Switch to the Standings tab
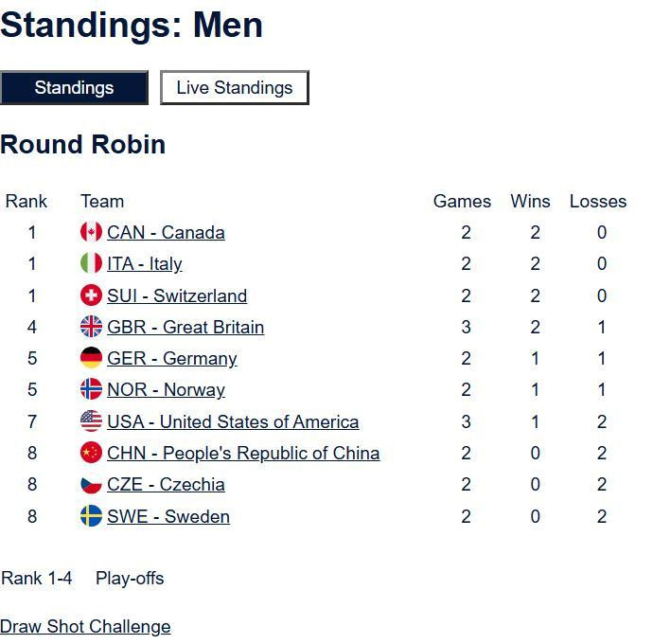Viewport: 653px width, 644px height. click(74, 87)
